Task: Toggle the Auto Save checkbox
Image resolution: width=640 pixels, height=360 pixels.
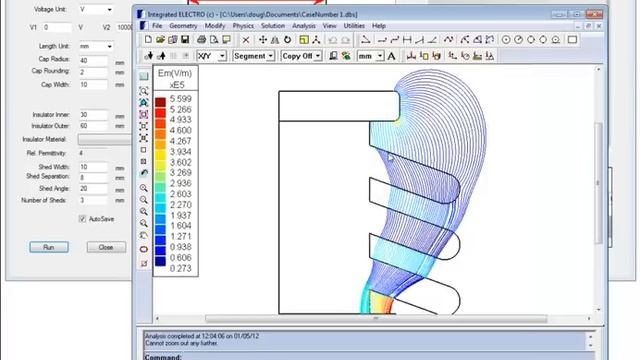Action: [82, 219]
